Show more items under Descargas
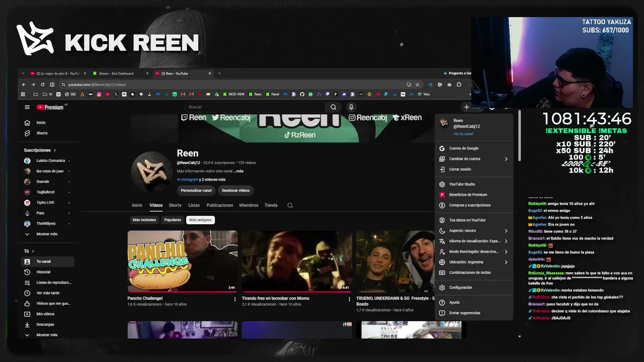Screen dimensions: 644x362 [48, 335]
